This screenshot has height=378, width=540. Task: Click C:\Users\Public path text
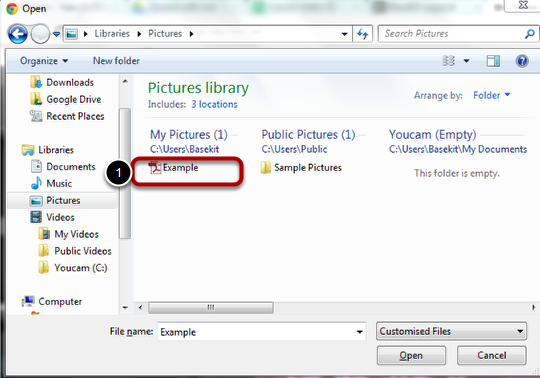point(294,149)
